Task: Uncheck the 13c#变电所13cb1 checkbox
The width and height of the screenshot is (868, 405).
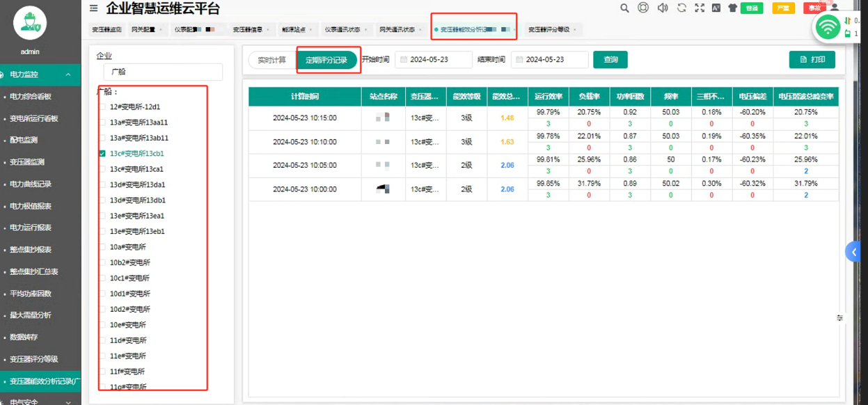Action: tap(102, 154)
